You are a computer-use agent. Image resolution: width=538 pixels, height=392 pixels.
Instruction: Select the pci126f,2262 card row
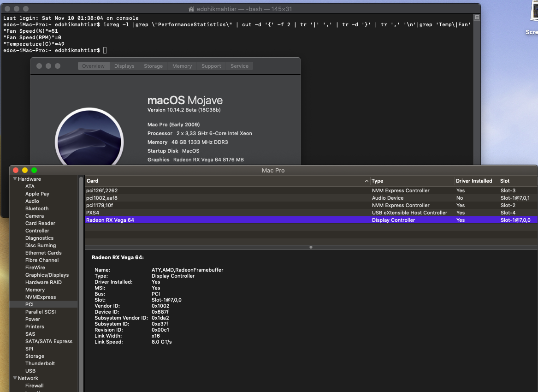311,190
